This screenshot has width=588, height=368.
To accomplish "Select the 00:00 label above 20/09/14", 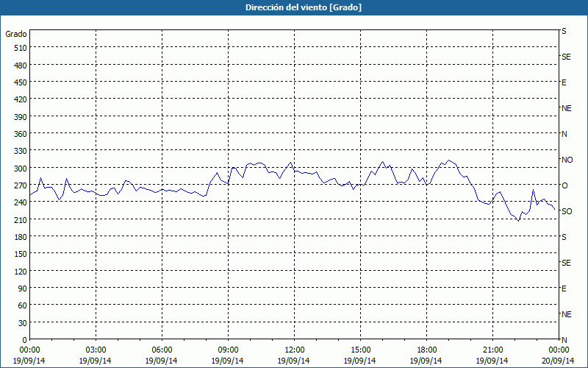I will click(559, 350).
